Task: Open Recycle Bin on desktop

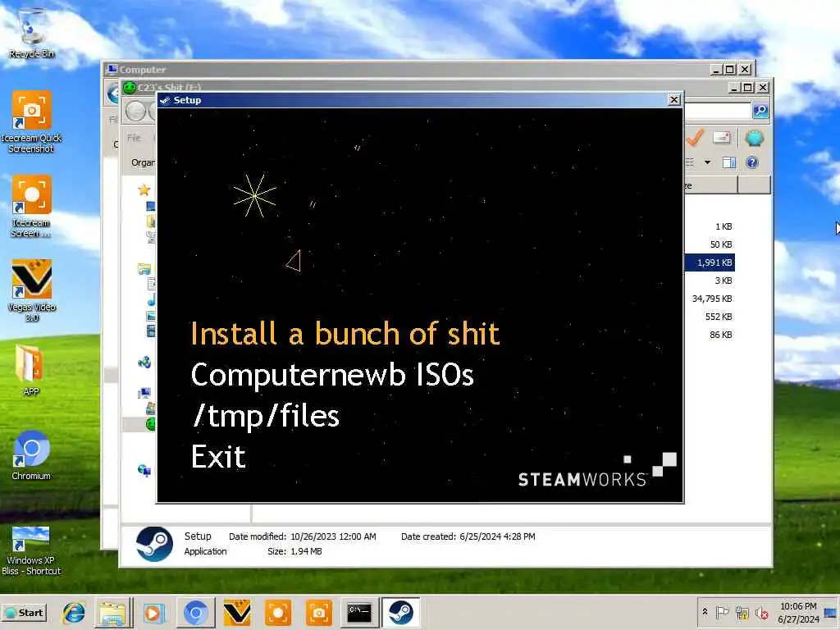Action: pos(31,33)
